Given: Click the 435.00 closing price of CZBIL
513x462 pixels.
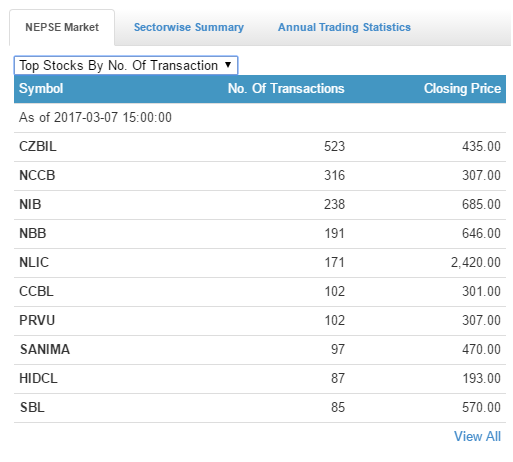Looking at the screenshot, I should [481, 146].
